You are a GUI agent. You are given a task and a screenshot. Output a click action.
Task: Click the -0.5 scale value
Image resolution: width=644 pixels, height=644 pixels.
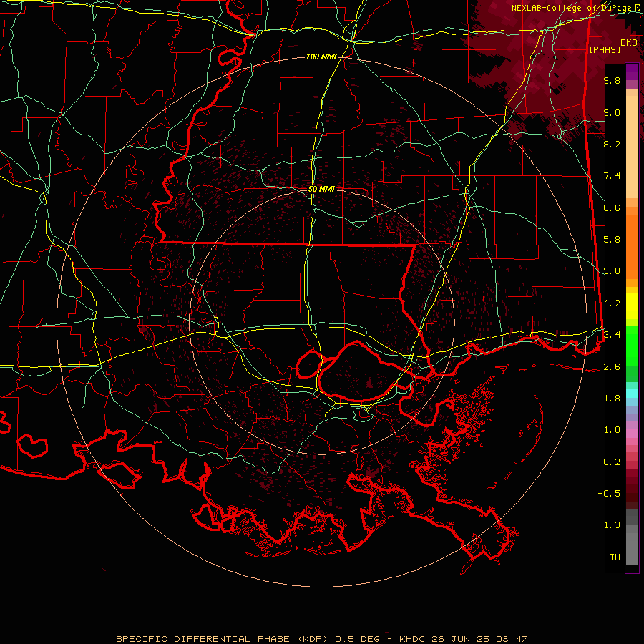tap(609, 494)
